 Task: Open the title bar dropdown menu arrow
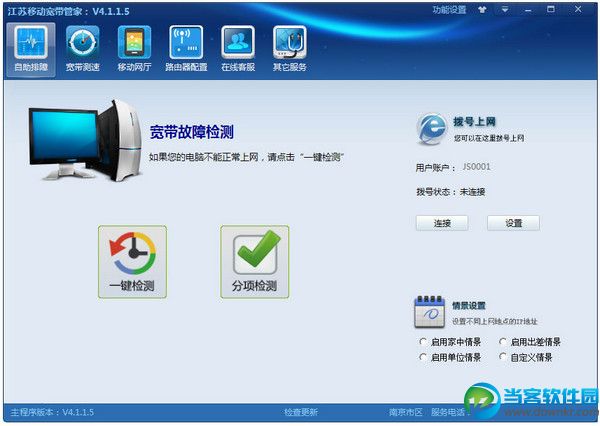505,10
